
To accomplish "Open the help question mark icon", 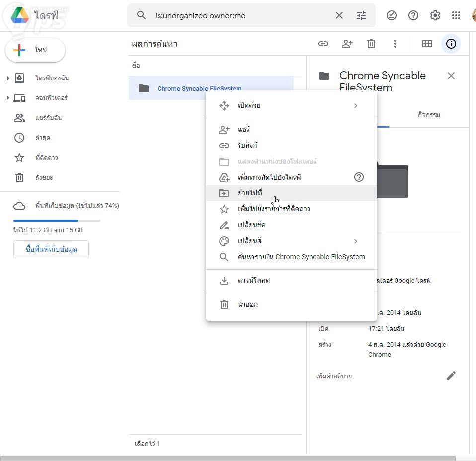I will (x=413, y=15).
